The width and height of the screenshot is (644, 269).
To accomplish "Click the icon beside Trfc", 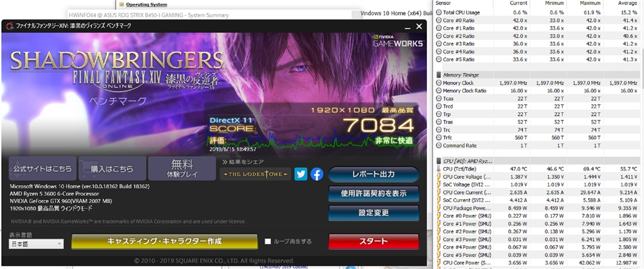I will tap(439, 138).
